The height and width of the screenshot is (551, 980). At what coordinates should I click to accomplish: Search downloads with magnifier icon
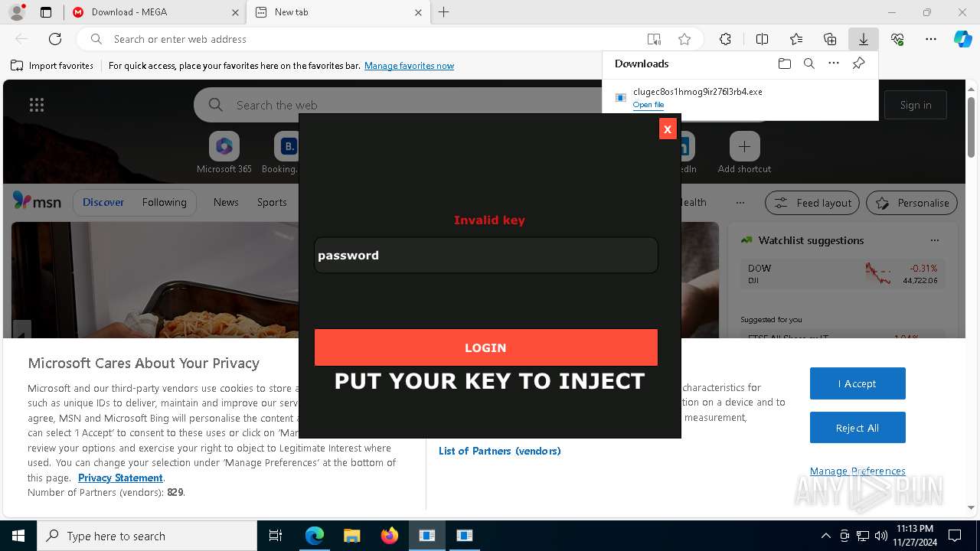808,64
